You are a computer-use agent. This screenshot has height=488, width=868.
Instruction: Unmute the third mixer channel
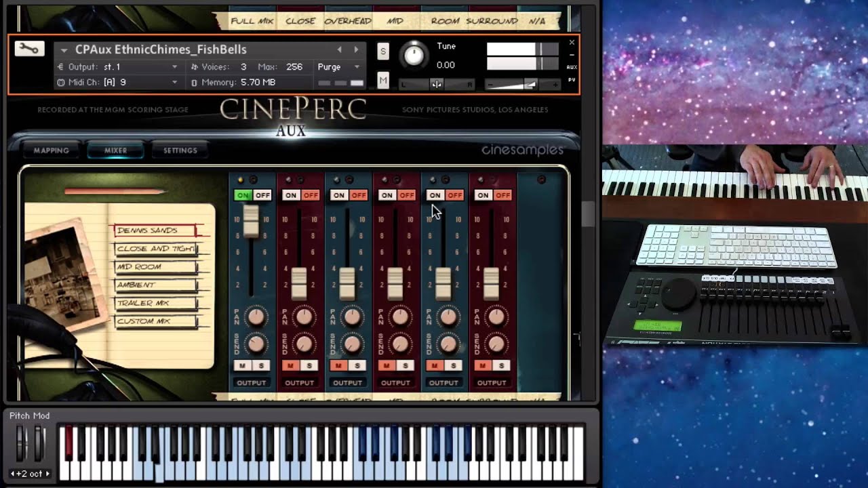(338, 365)
